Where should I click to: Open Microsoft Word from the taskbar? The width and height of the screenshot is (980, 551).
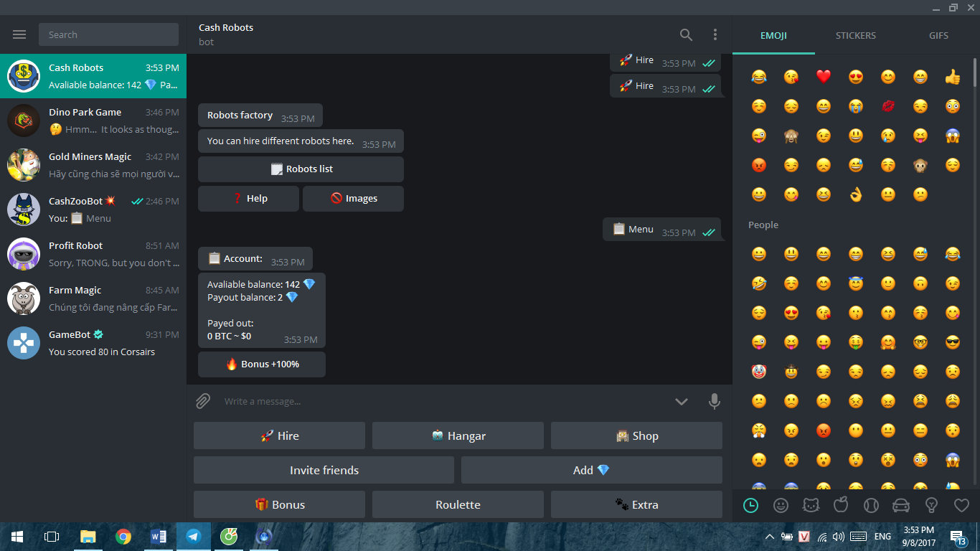coord(159,536)
